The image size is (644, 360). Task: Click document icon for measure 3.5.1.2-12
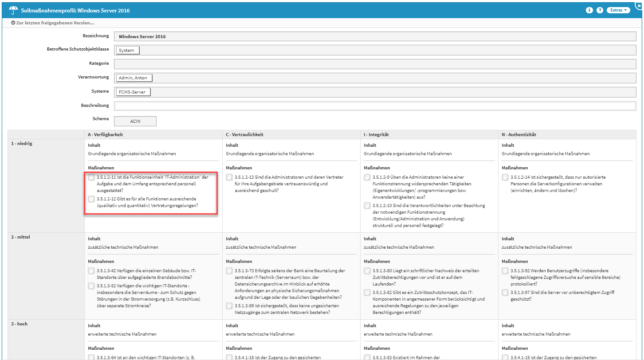tap(91, 199)
